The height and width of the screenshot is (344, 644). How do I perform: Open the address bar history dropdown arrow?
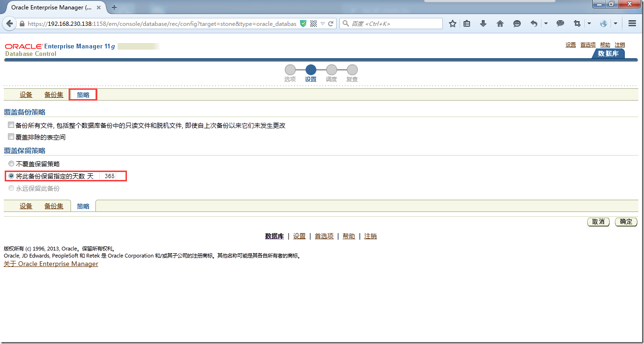coord(323,23)
